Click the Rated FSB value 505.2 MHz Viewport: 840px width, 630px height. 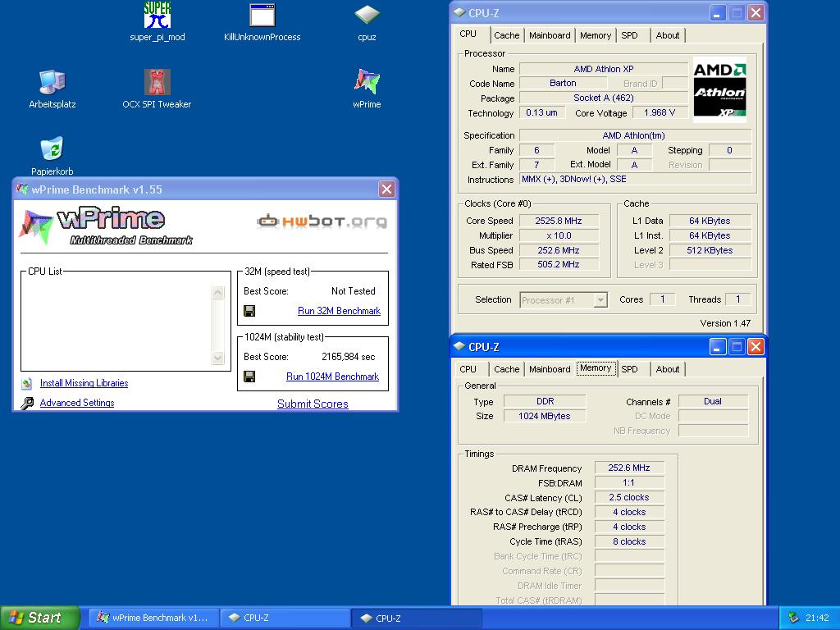pyautogui.click(x=558, y=264)
